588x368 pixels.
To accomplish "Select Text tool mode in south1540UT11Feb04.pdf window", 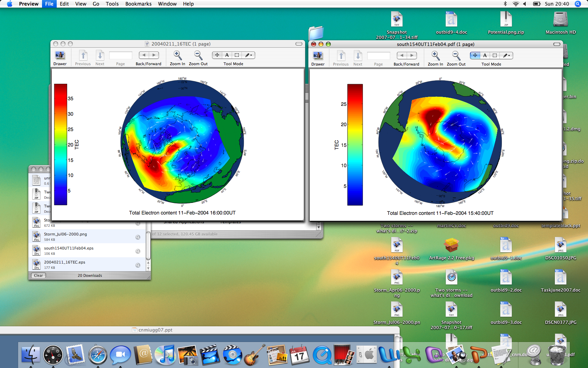I will (x=485, y=55).
